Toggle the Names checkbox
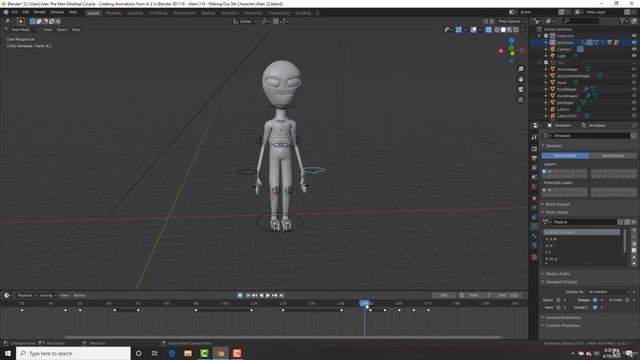 coord(558,300)
